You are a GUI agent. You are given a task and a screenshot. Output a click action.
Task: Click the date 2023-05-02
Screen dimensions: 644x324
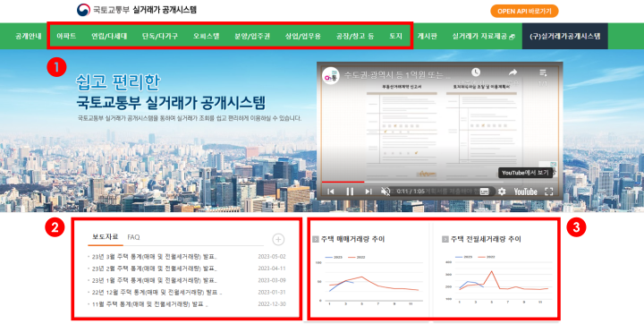[272, 257]
